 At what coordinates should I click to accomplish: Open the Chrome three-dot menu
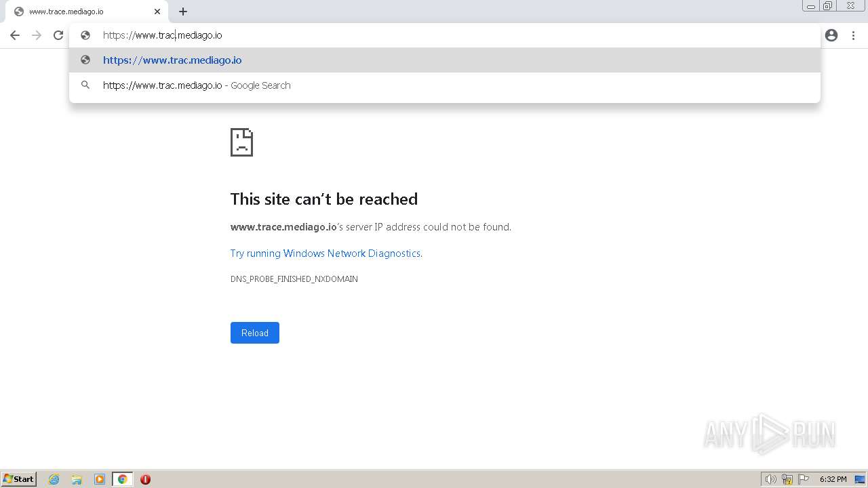point(853,35)
